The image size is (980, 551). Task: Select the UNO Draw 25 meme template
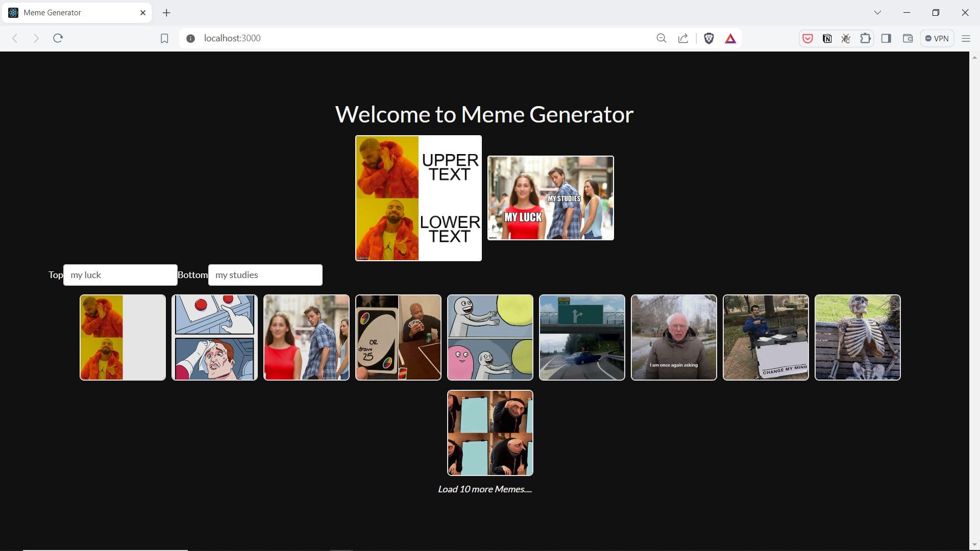(x=398, y=337)
